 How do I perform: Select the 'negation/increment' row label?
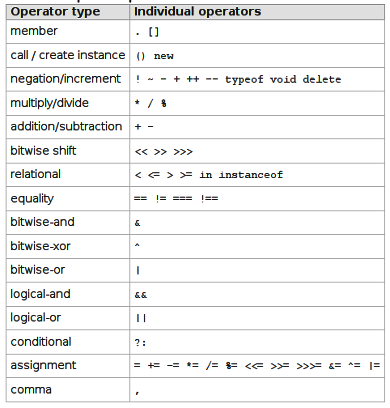[66, 79]
